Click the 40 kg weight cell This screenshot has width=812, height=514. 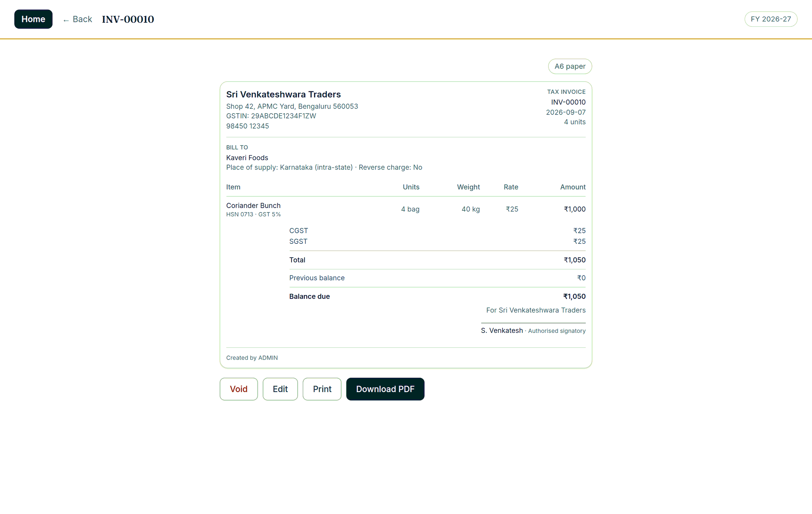pos(471,209)
